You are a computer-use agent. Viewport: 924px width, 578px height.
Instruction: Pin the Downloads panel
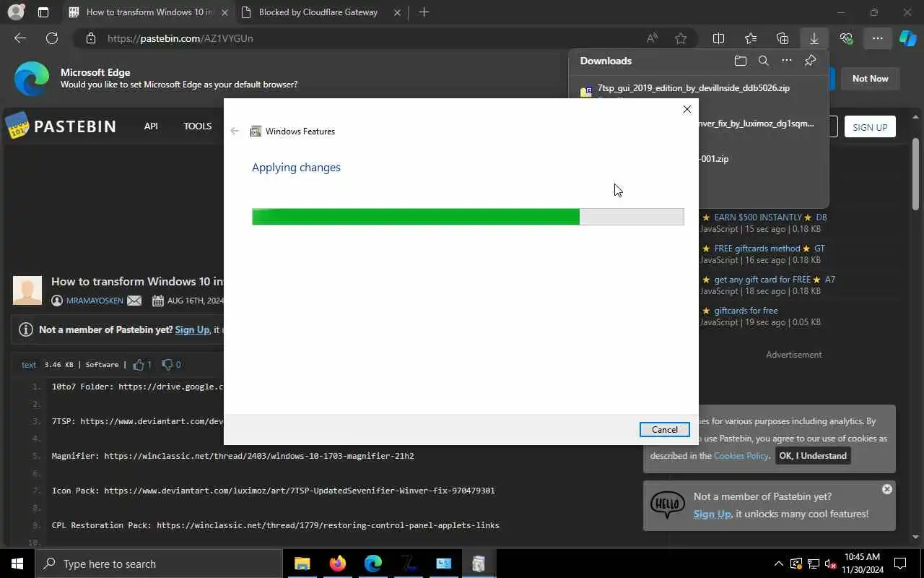[810, 61]
